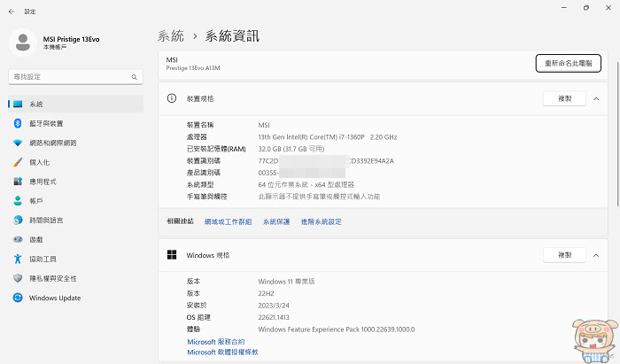Screen dimensions: 620x364
Task: Select the Bluetooth icon in sidebar
Action: tap(18, 123)
